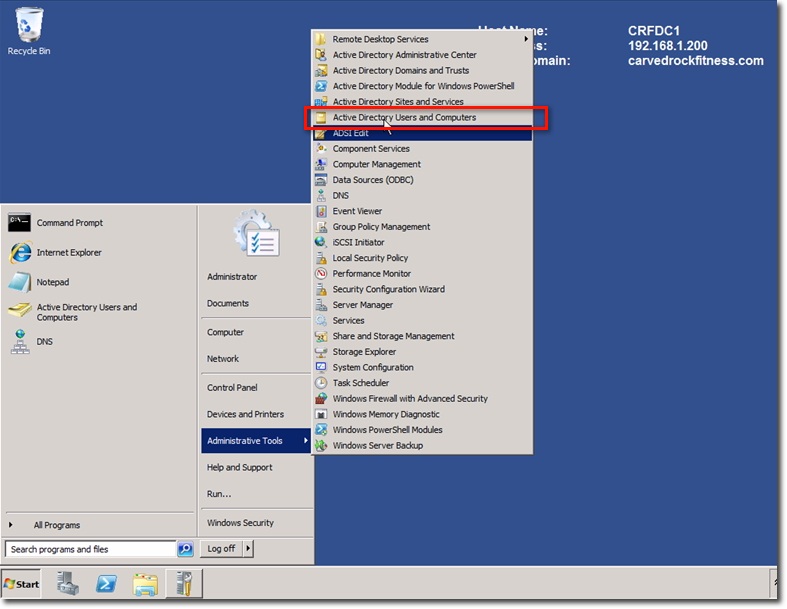Open the Log off options arrow
Viewport: 787px width, 609px height.
(x=248, y=549)
